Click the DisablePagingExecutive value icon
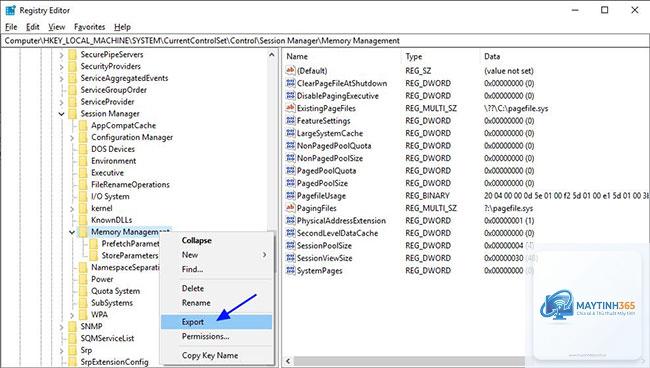The image size is (650, 368). click(291, 95)
